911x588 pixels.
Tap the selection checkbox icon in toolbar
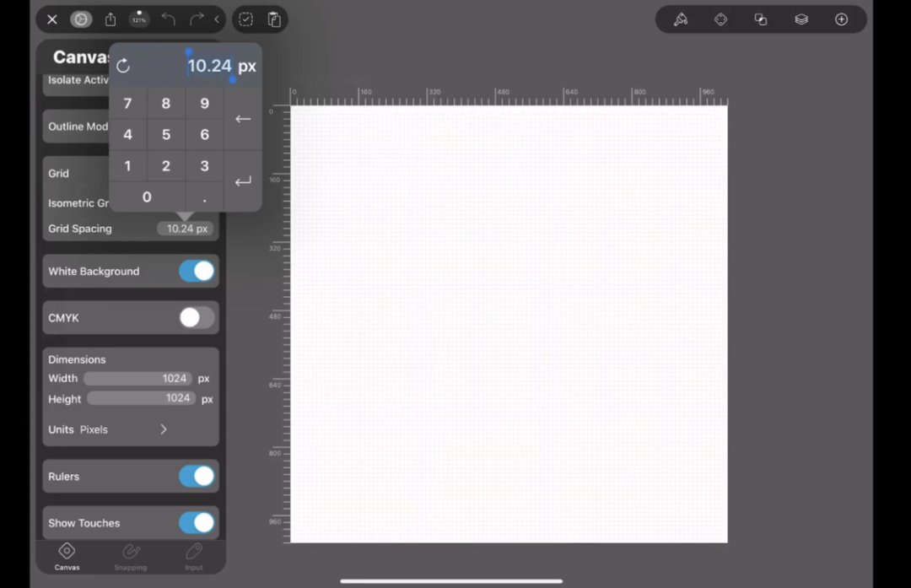245,19
